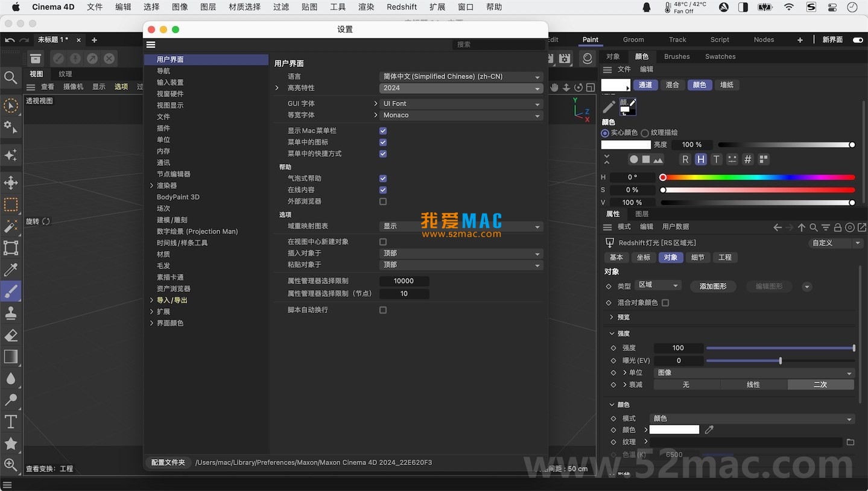Select the transform bitmap tool
The height and width of the screenshot is (491, 868).
coord(11,248)
